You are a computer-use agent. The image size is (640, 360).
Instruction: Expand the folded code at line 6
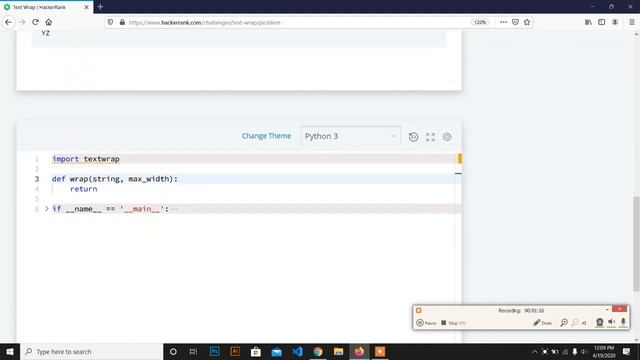pyautogui.click(x=47, y=209)
